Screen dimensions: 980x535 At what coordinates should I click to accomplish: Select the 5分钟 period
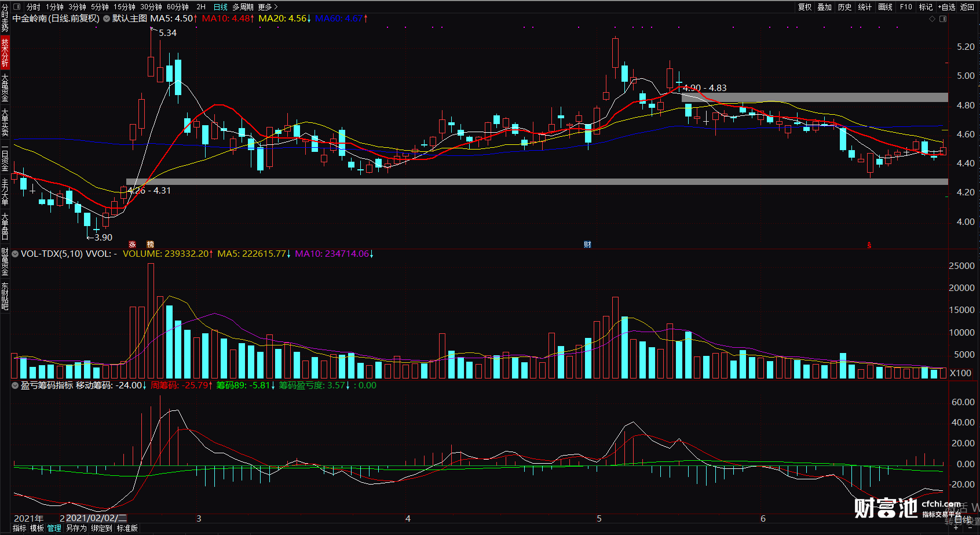(x=100, y=7)
